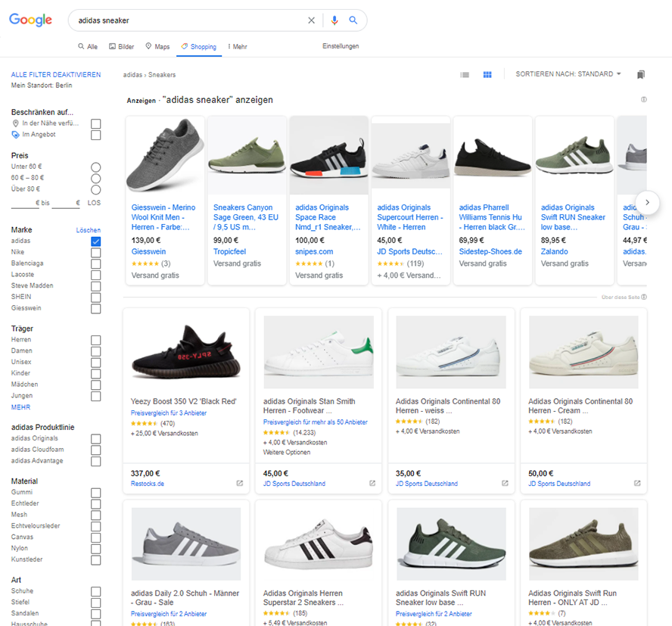
Task: Open the saved items bookmark icon
Action: click(641, 75)
